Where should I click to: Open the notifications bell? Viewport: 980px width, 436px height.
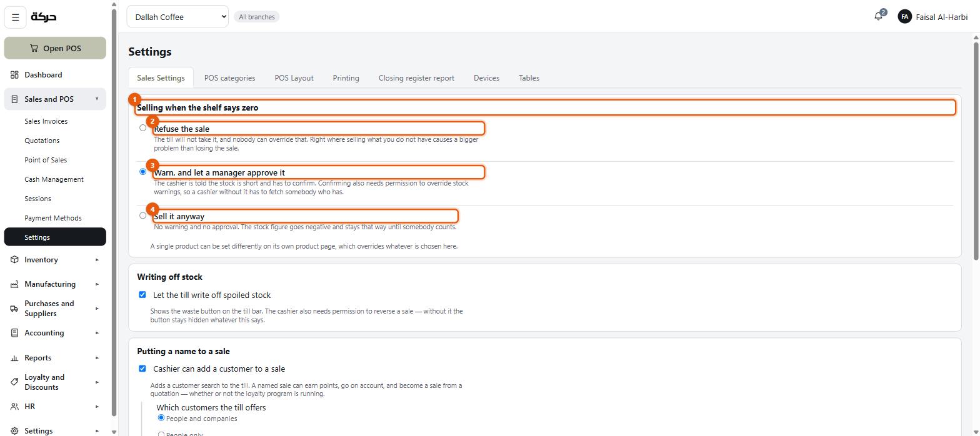[879, 17]
